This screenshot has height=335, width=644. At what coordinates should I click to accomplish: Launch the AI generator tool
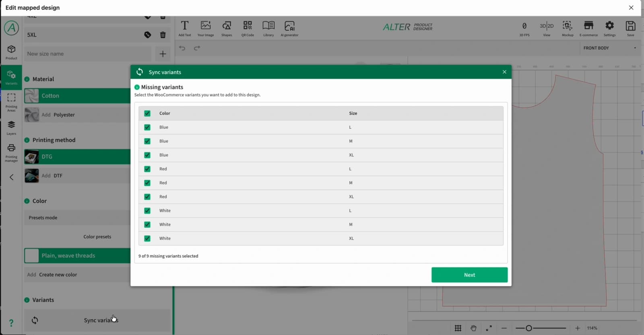click(x=289, y=28)
